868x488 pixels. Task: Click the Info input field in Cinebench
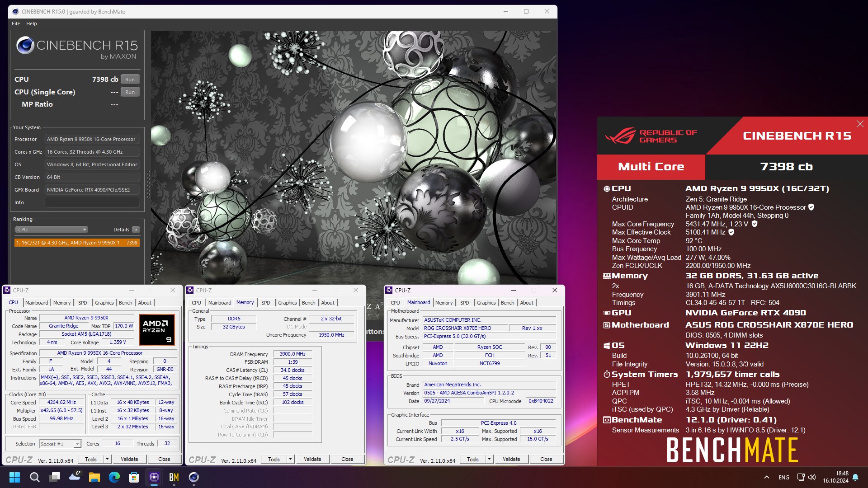tap(92, 202)
